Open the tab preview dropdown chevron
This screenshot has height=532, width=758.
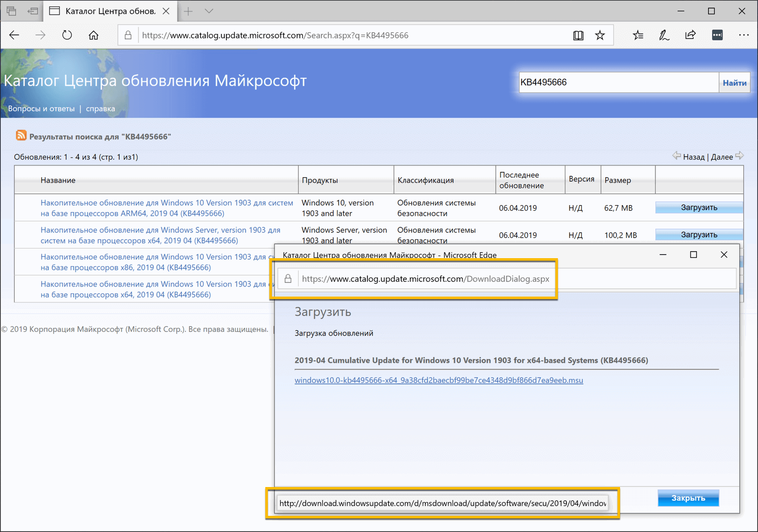point(209,11)
